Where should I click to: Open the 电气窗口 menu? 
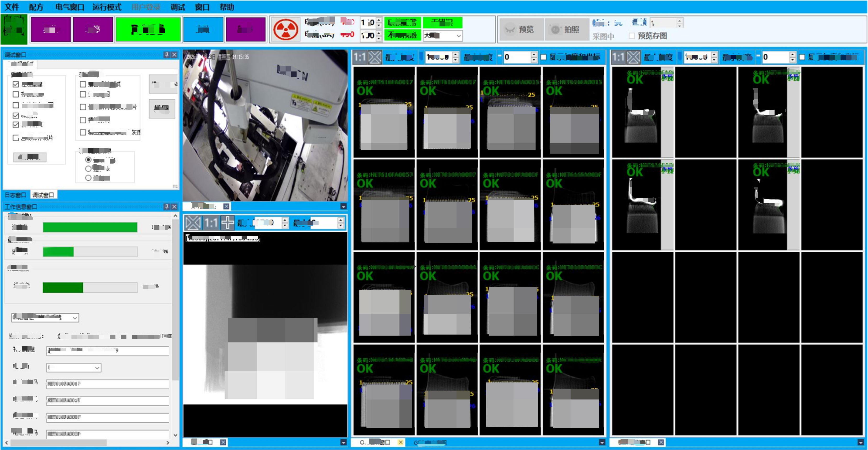point(69,7)
